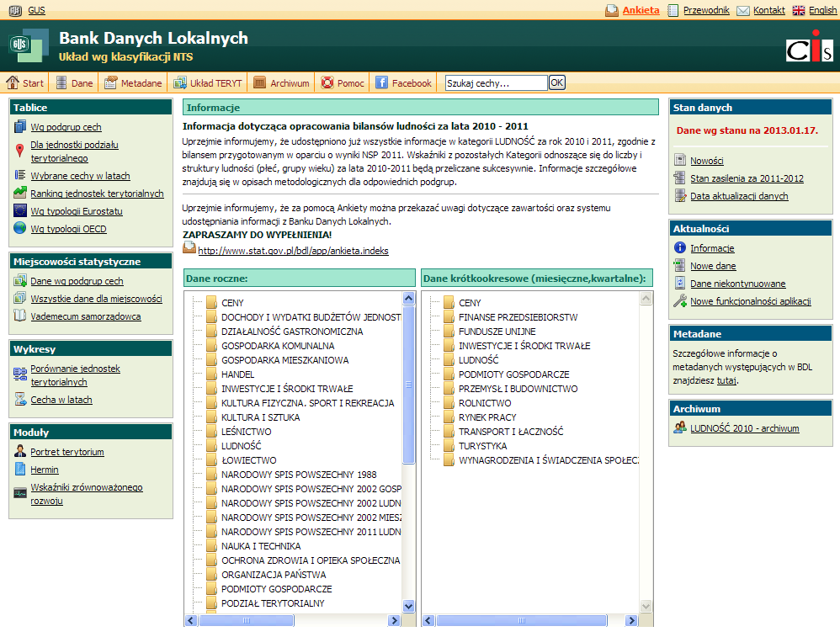The height and width of the screenshot is (637, 840).
Task: Click the Metadane icon in navbar
Action: pos(111,82)
